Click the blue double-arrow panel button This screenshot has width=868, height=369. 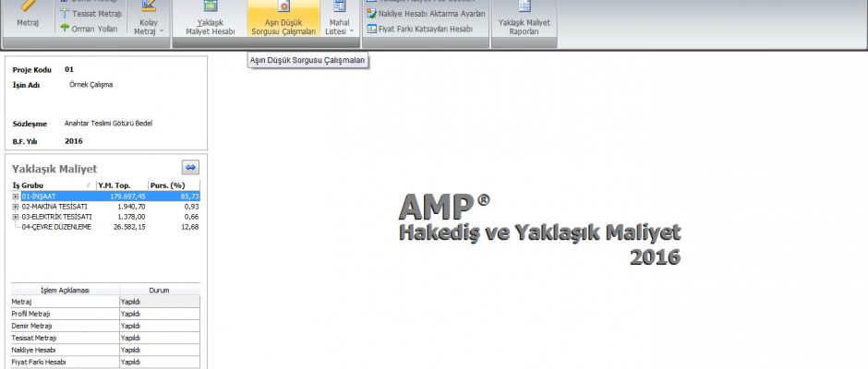pos(190,167)
